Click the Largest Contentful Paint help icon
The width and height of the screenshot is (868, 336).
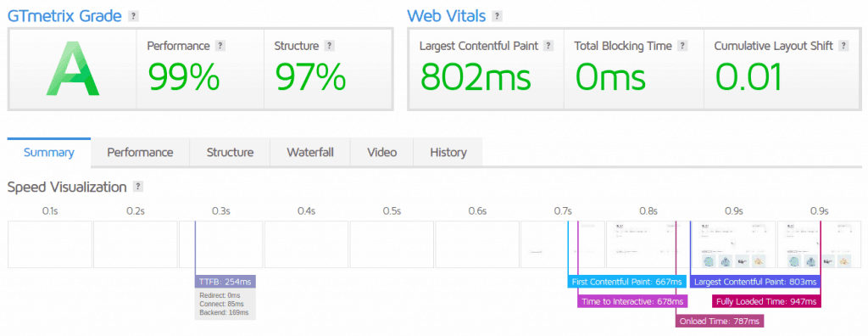coord(548,46)
